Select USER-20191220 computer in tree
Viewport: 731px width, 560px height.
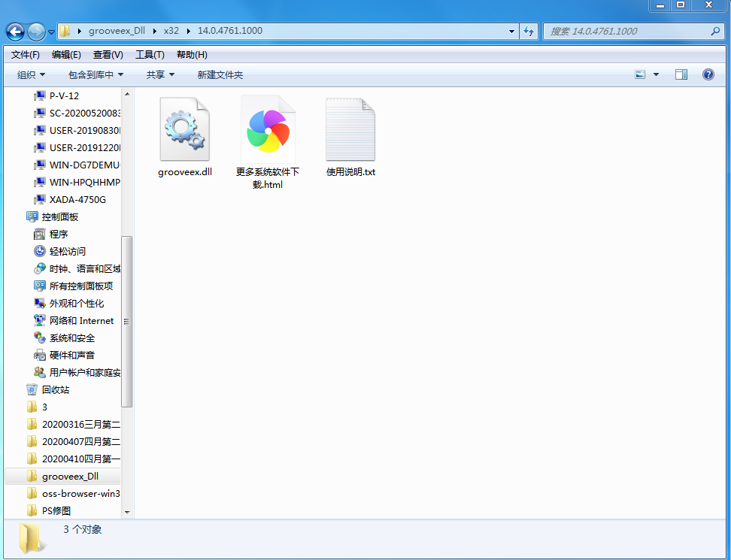84,148
